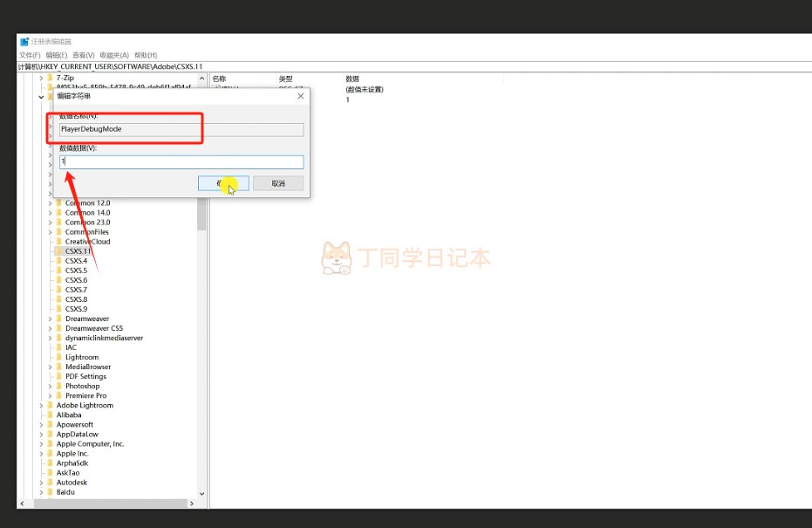The height and width of the screenshot is (528, 812).
Task: Click the horizontal scrollbar right arrow
Action: [192, 504]
